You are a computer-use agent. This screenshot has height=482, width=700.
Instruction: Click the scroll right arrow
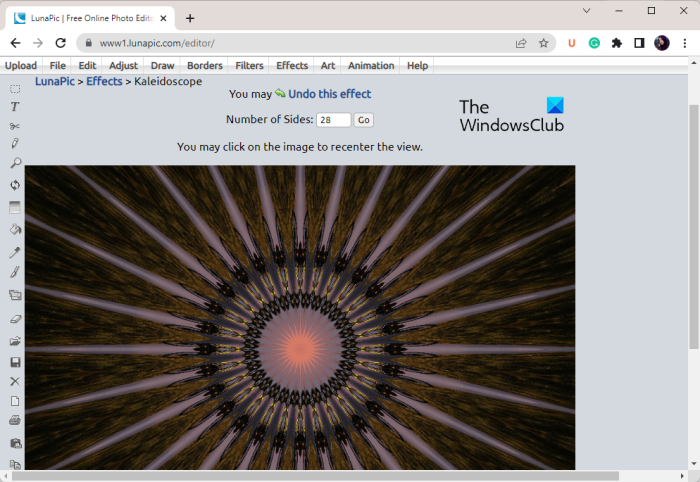click(682, 476)
